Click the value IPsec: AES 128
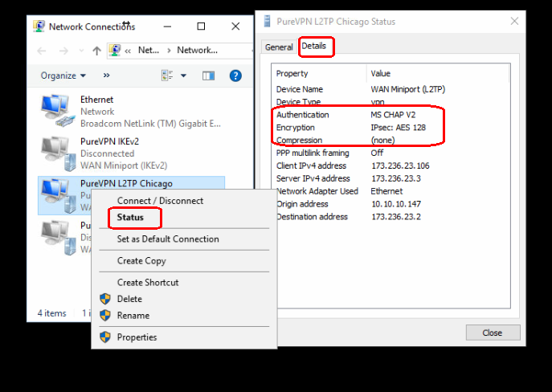Viewport: 552px width, 392px height. click(x=398, y=128)
